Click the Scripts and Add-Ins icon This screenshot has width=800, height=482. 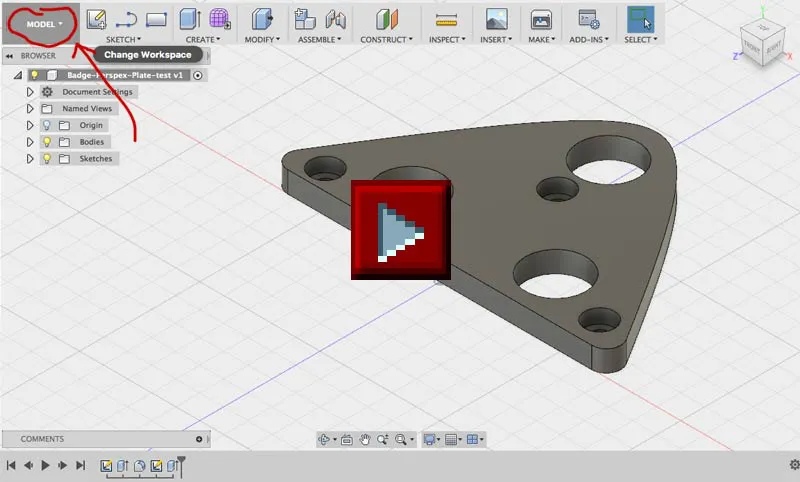tap(589, 19)
